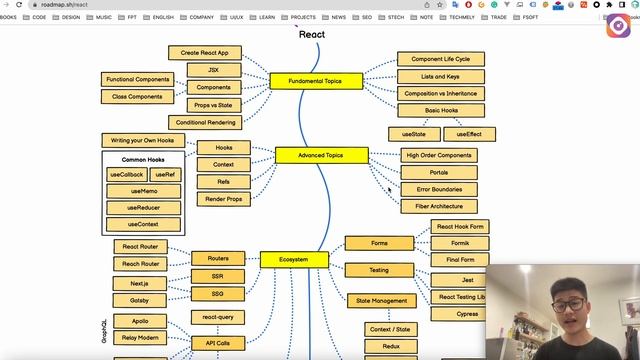Open the share page icon
The height and width of the screenshot is (360, 640).
[427, 5]
